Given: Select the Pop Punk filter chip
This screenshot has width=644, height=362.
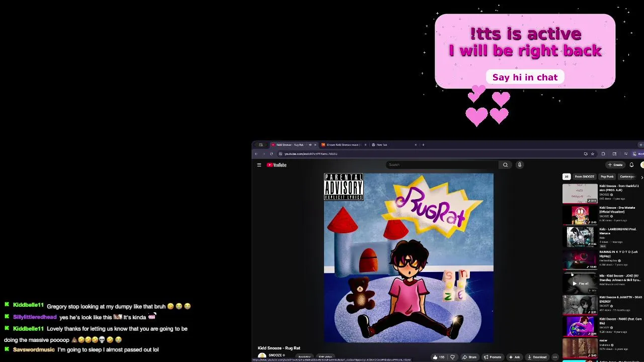Looking at the screenshot, I should coord(607,176).
